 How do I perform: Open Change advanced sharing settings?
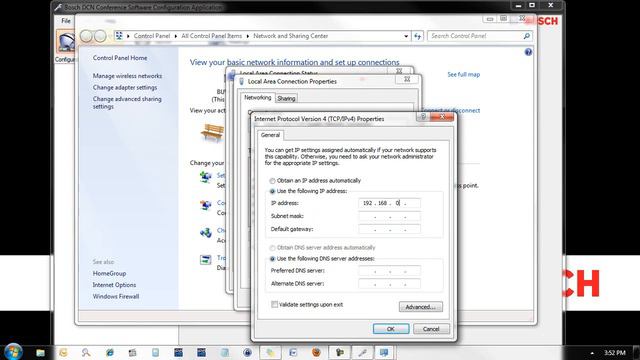coord(127,102)
